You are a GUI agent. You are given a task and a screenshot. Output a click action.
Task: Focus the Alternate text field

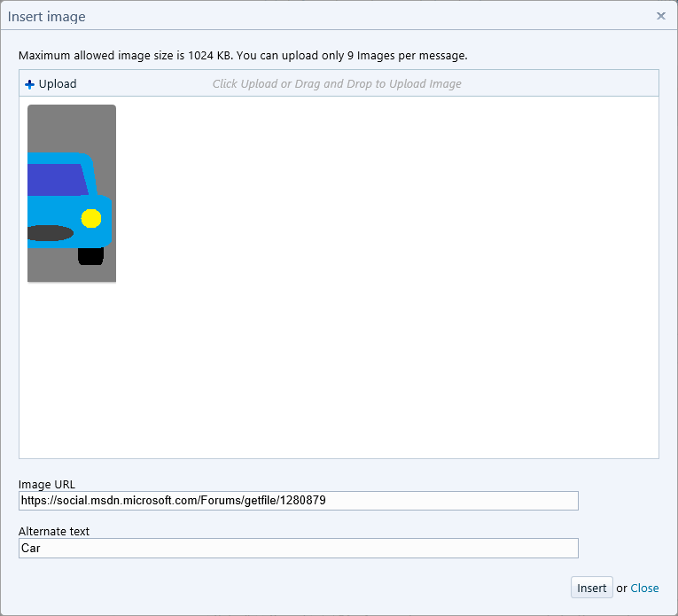click(299, 548)
